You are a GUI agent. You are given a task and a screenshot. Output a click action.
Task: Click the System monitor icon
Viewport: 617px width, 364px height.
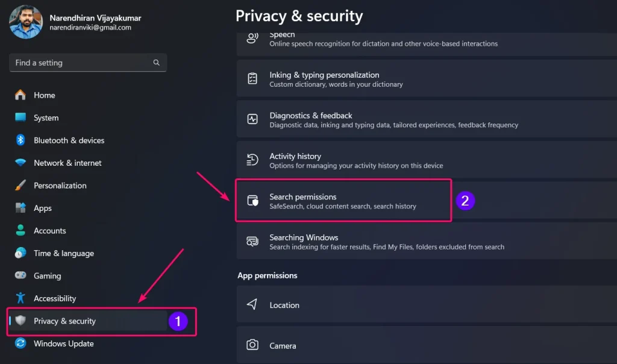click(20, 118)
